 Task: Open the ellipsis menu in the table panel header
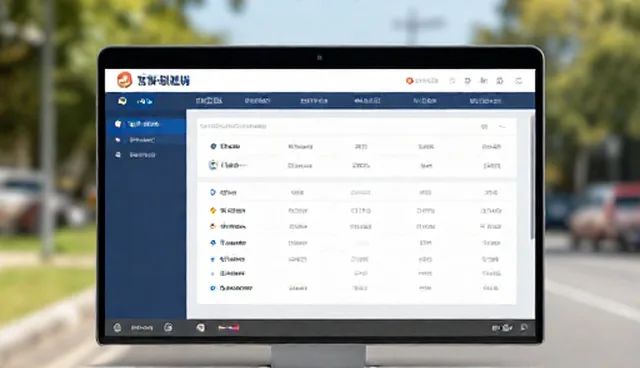pyautogui.click(x=502, y=127)
